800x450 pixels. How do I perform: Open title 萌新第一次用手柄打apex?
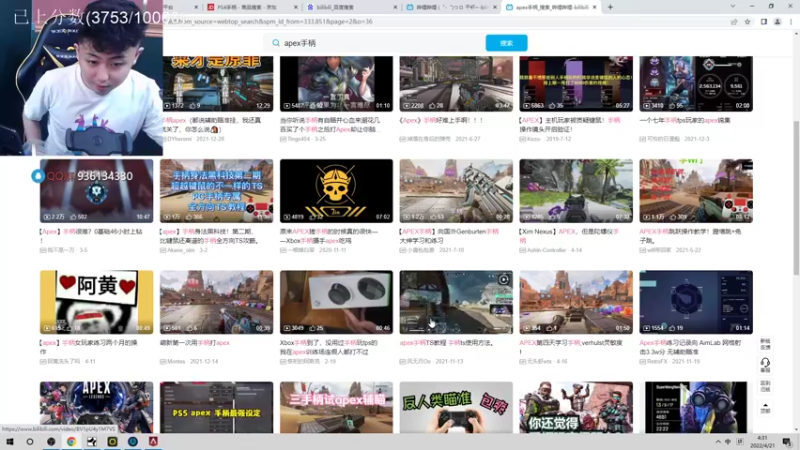coord(195,343)
